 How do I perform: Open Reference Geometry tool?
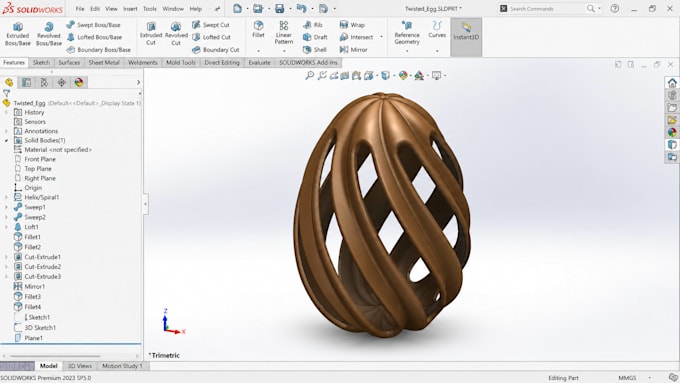[x=407, y=33]
